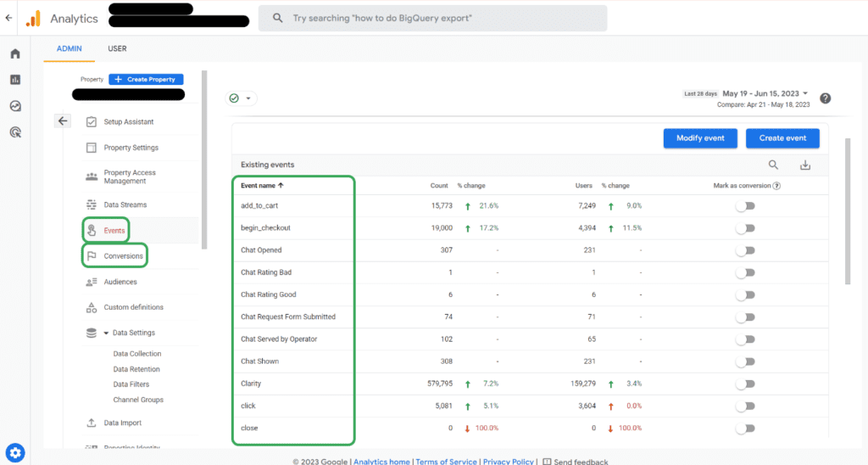The height and width of the screenshot is (465, 868).
Task: Click the Create Property button
Action: (x=146, y=79)
